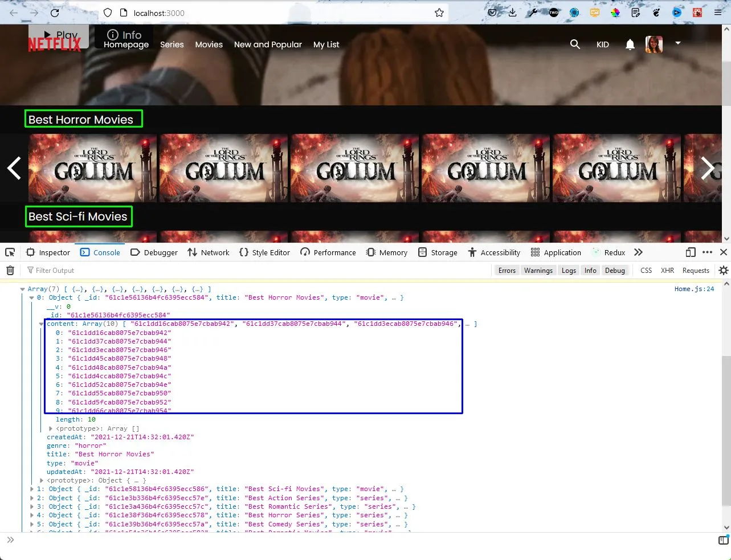Expand the Best Action Series object

(32, 498)
